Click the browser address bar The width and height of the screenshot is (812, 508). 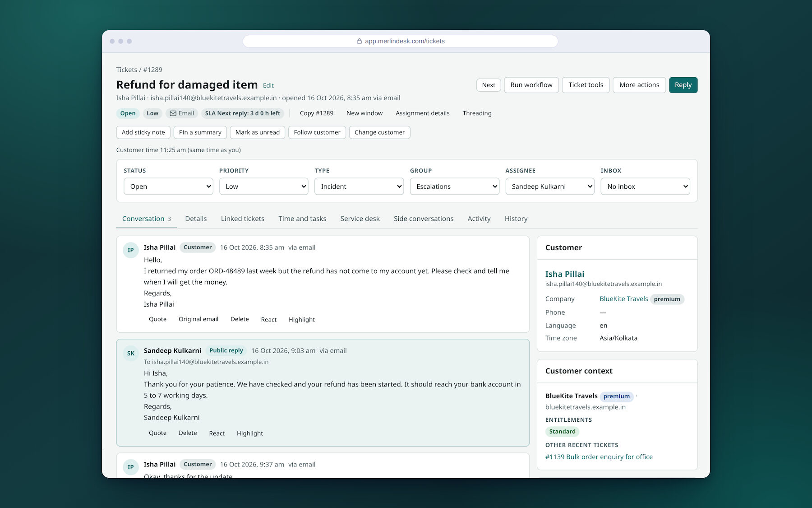(x=400, y=41)
